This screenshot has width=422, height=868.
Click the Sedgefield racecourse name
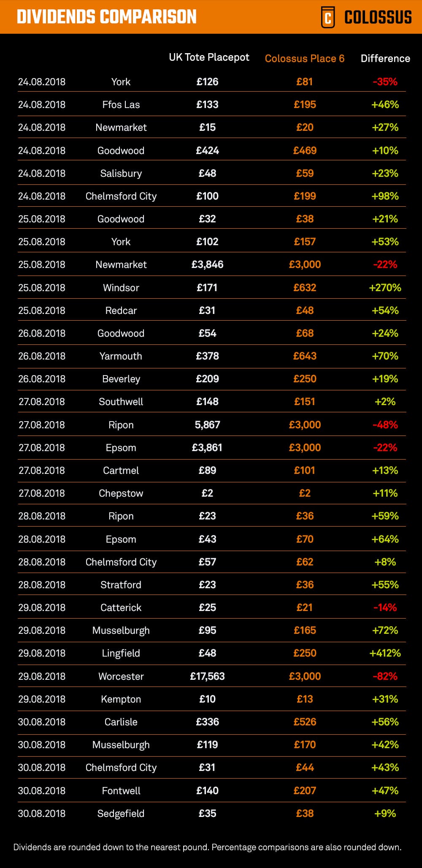[121, 814]
